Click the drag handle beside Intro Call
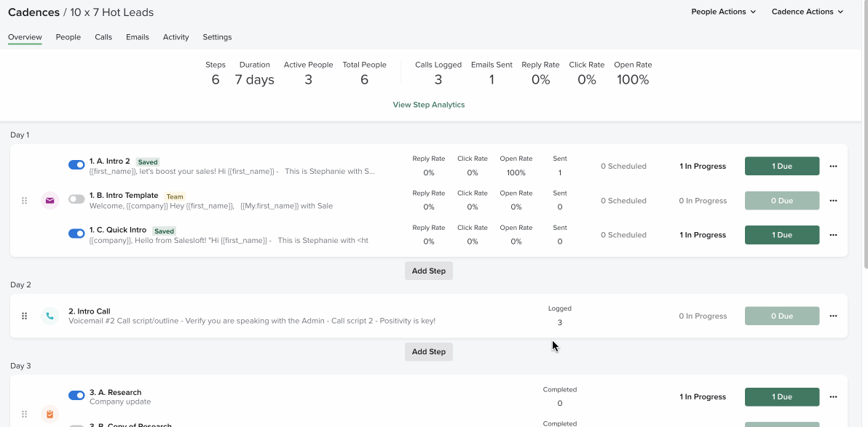The width and height of the screenshot is (868, 427). point(24,316)
